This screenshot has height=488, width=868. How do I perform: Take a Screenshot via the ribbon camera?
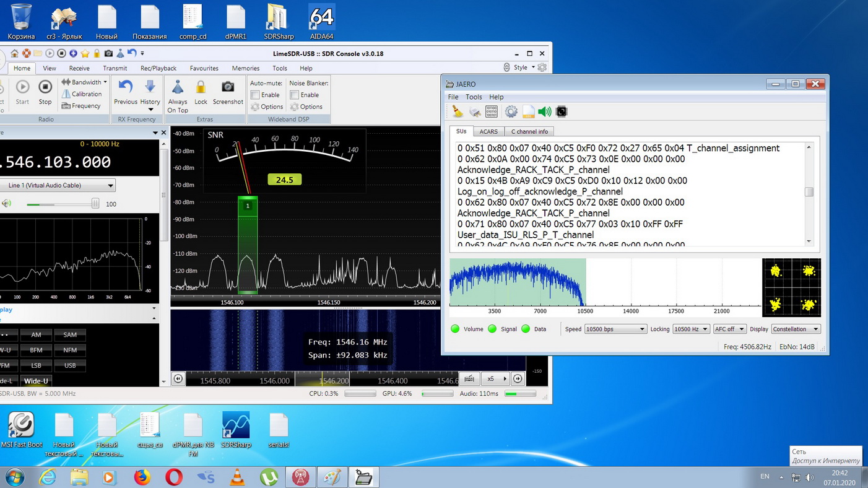pos(228,92)
